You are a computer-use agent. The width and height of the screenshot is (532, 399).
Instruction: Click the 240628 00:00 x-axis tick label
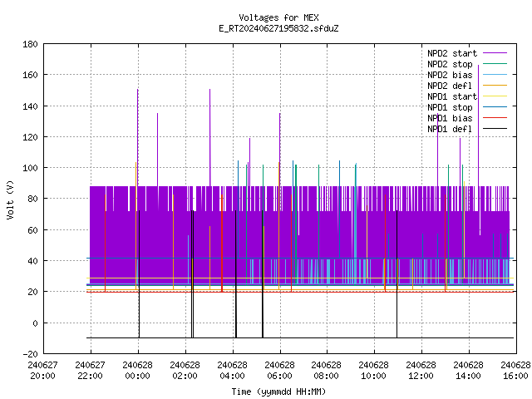tap(137, 371)
